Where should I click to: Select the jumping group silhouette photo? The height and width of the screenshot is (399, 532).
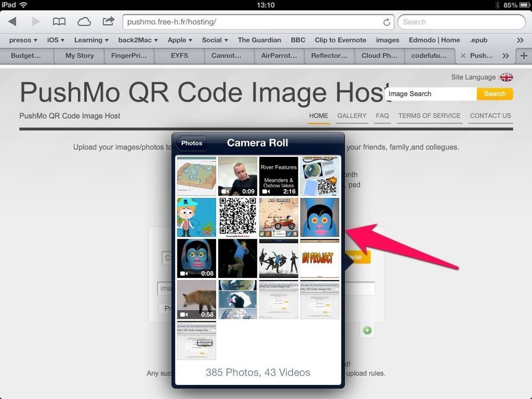tap(278, 258)
